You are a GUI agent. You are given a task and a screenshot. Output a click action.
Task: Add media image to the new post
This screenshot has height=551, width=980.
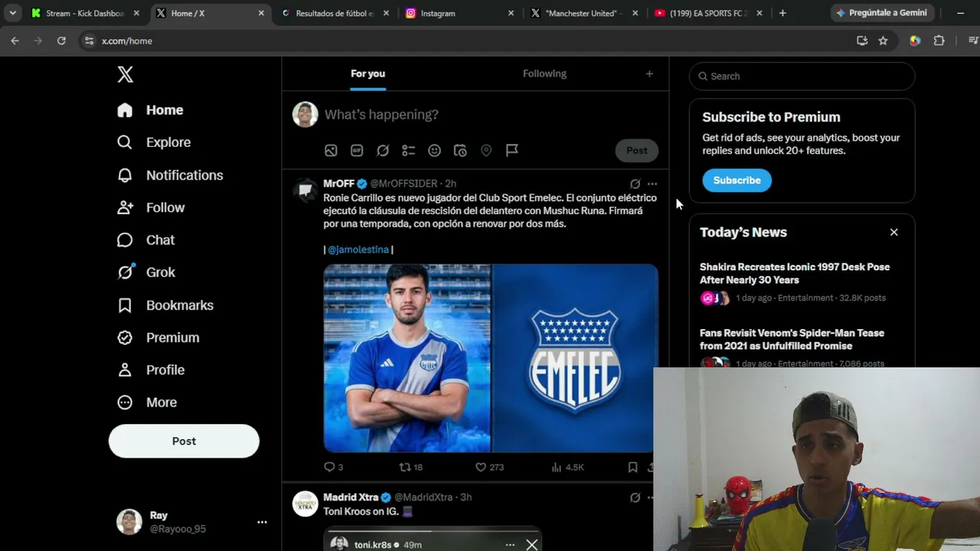331,151
